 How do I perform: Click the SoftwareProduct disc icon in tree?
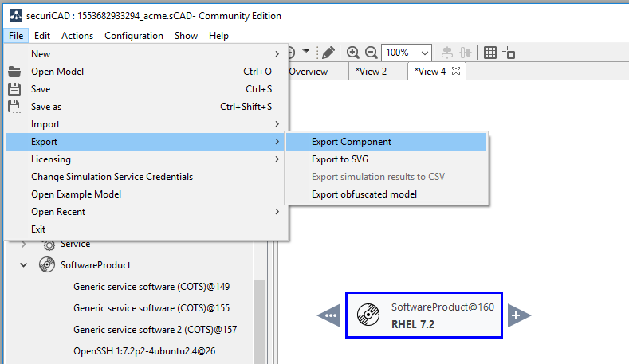pyautogui.click(x=47, y=265)
